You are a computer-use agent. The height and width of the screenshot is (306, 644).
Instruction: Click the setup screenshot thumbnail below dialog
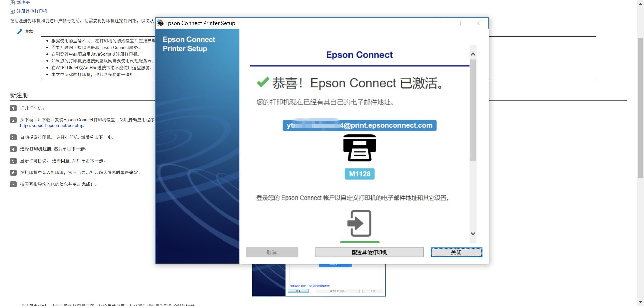coord(319,280)
